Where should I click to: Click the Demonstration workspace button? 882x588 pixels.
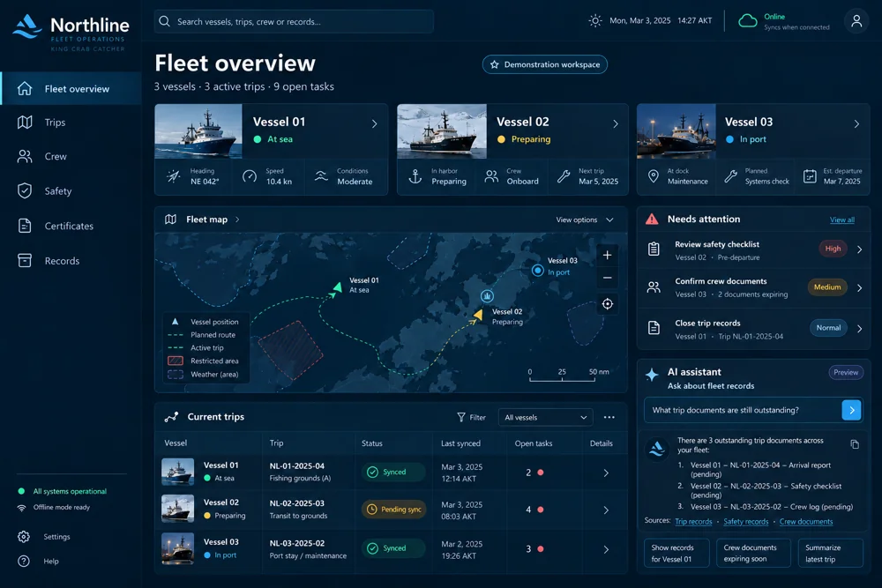pyautogui.click(x=544, y=64)
